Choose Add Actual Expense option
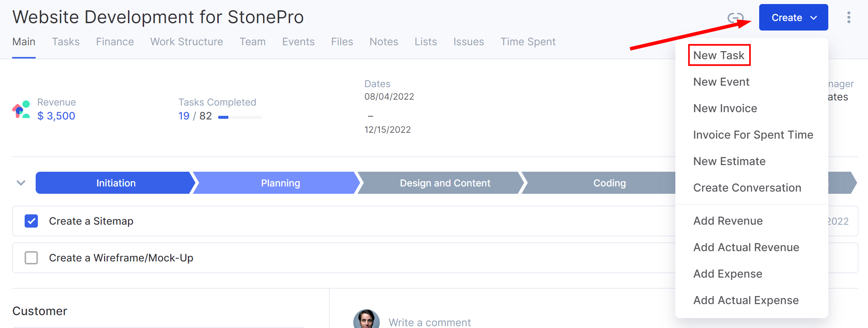The image size is (868, 328). [746, 300]
